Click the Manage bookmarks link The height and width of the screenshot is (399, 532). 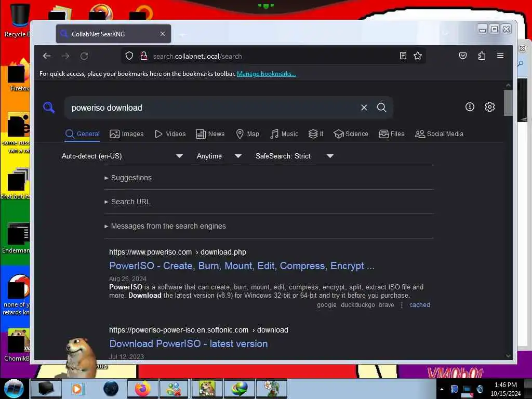(267, 74)
